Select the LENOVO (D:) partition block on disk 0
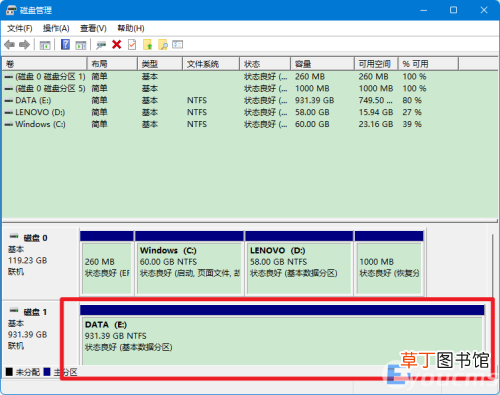500x395 pixels. point(299,263)
